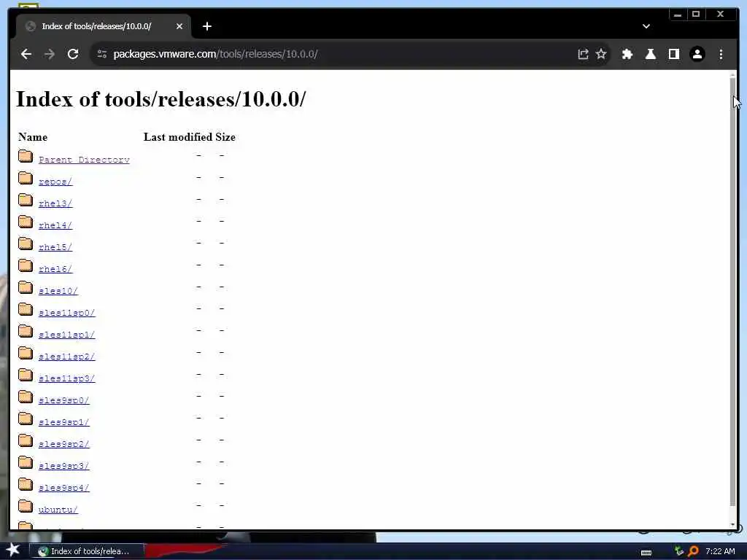The width and height of the screenshot is (747, 560).
Task: Open the Extensions puzzle icon
Action: coord(627,54)
